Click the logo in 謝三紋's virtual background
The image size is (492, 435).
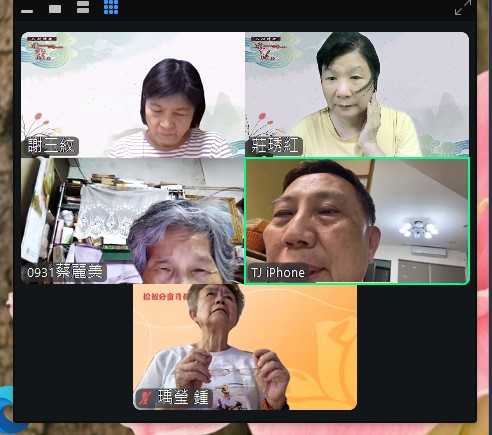coord(42,49)
